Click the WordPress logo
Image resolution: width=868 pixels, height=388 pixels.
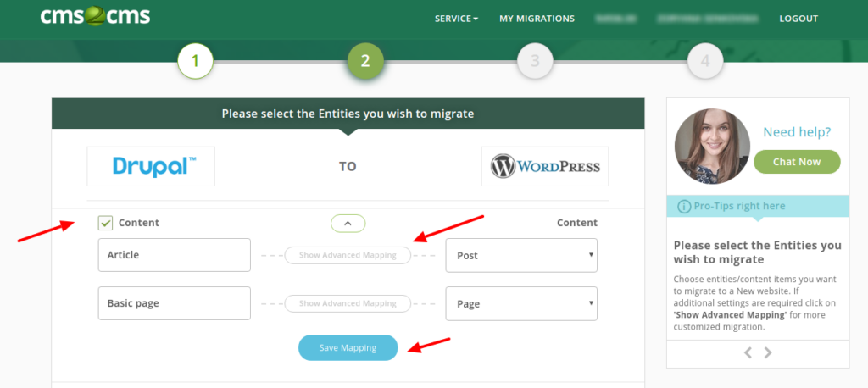pos(545,166)
